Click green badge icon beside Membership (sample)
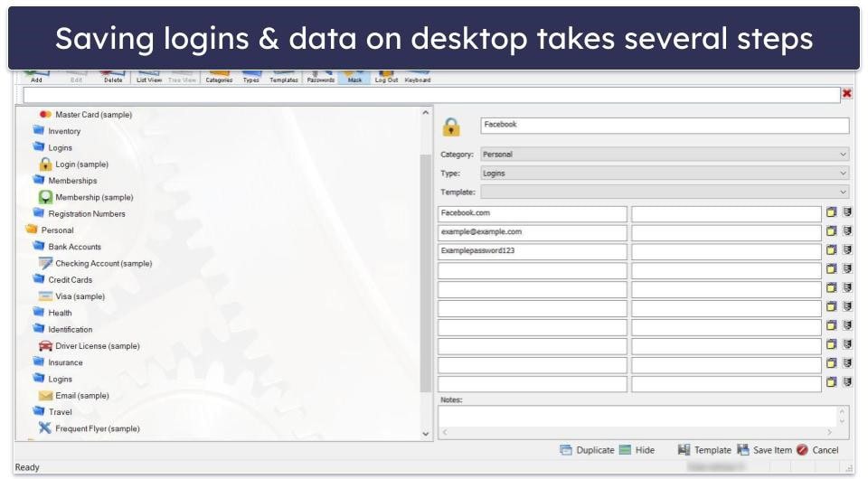Screen dimensions: 868x479 (x=45, y=197)
